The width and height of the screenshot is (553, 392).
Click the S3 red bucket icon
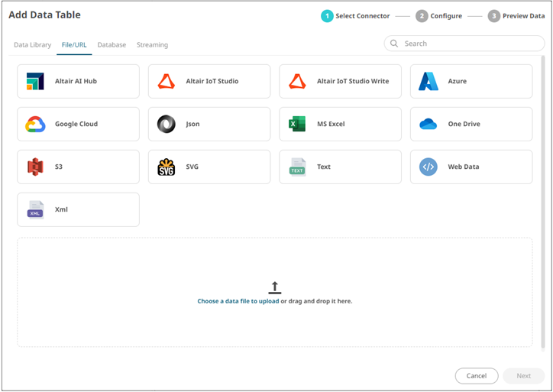35,167
